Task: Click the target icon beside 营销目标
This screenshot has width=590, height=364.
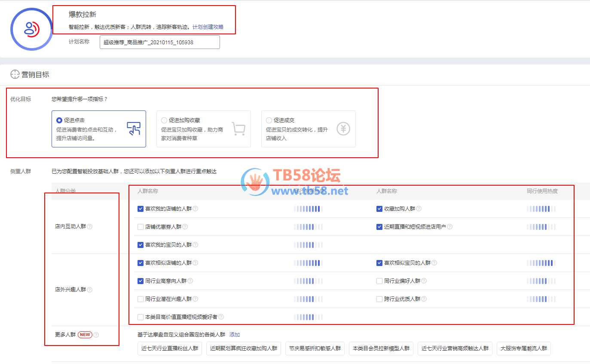Action: (x=15, y=74)
